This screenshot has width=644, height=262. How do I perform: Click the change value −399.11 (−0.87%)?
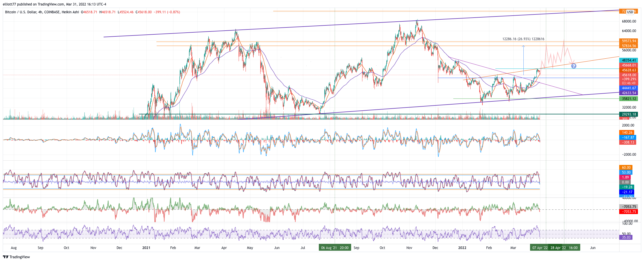167,12
